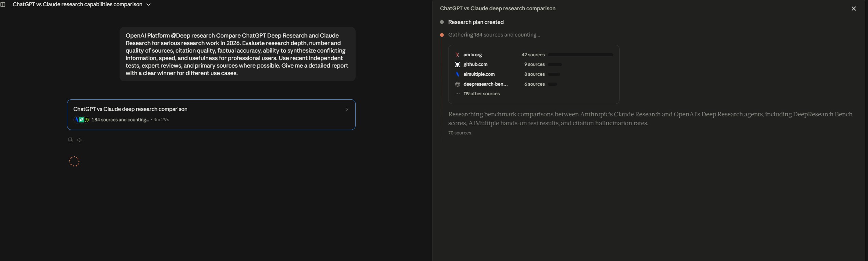Play the response with the read aloud speaker icon
868x261 pixels.
coord(80,140)
